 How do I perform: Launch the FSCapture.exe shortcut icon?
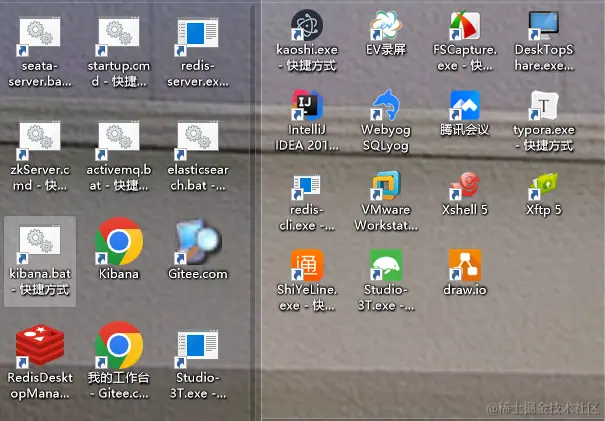pyautogui.click(x=465, y=25)
